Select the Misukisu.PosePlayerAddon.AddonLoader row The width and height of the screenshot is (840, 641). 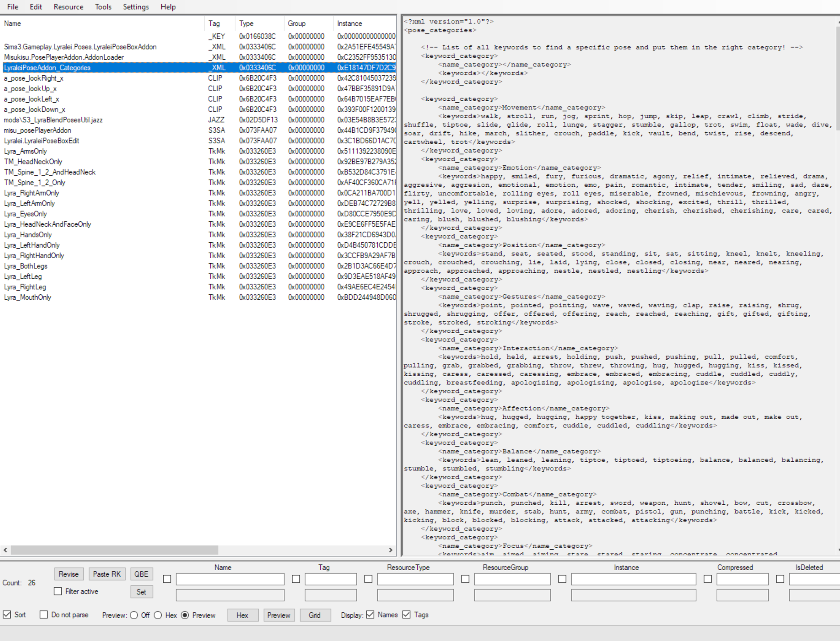tap(199, 57)
